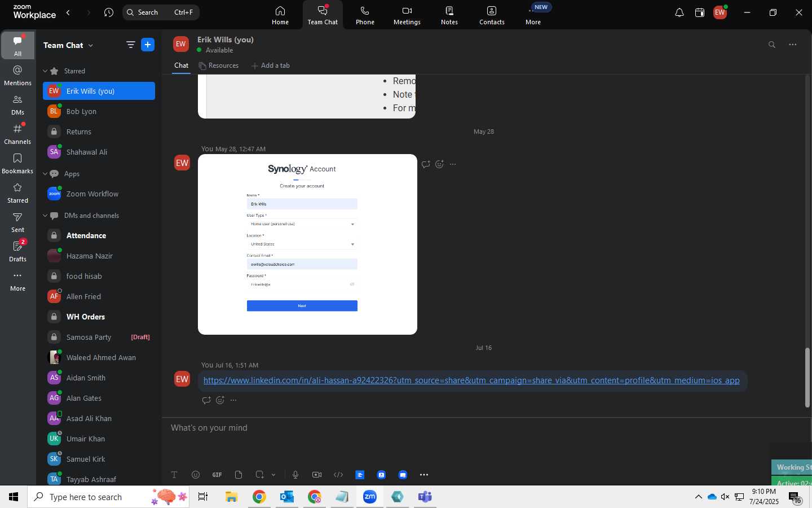Open the EW profile avatar menu
812x508 pixels.
720,12
